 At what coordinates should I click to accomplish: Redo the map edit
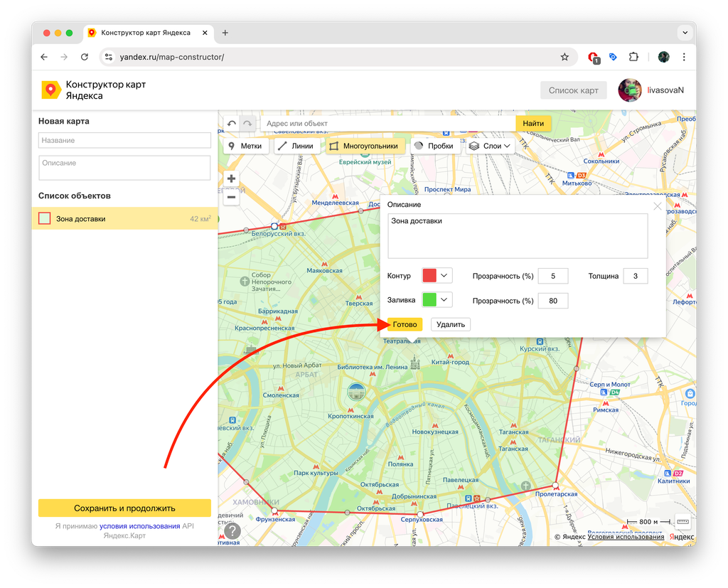tap(247, 124)
